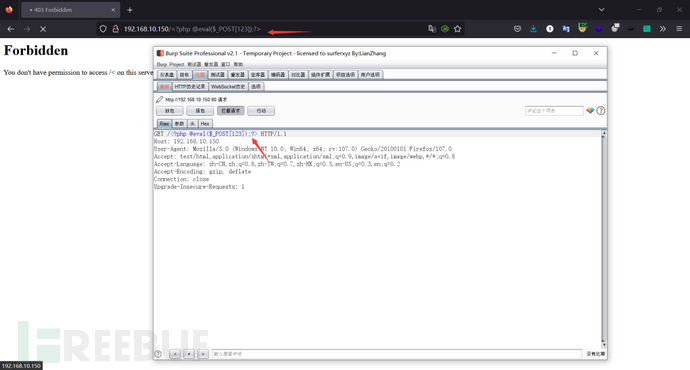
Task: Open Firefox hamburger application menu
Action: tap(679, 29)
